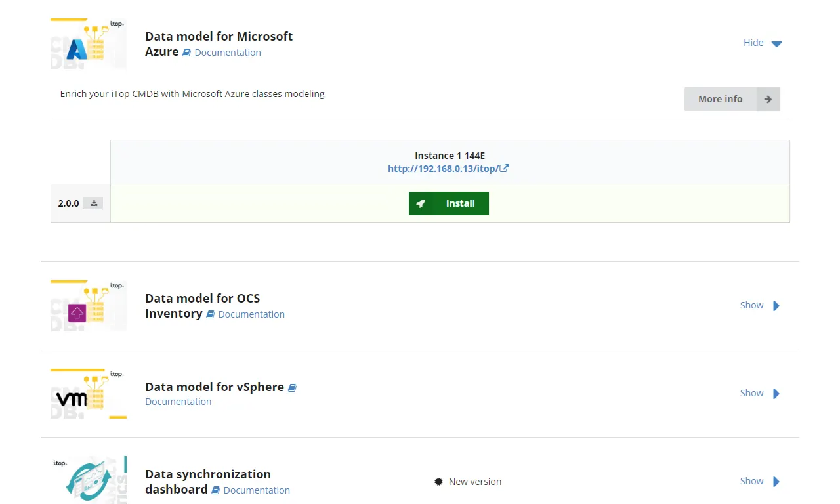
Task: Show details for Data model for vSphere
Action: pos(751,393)
